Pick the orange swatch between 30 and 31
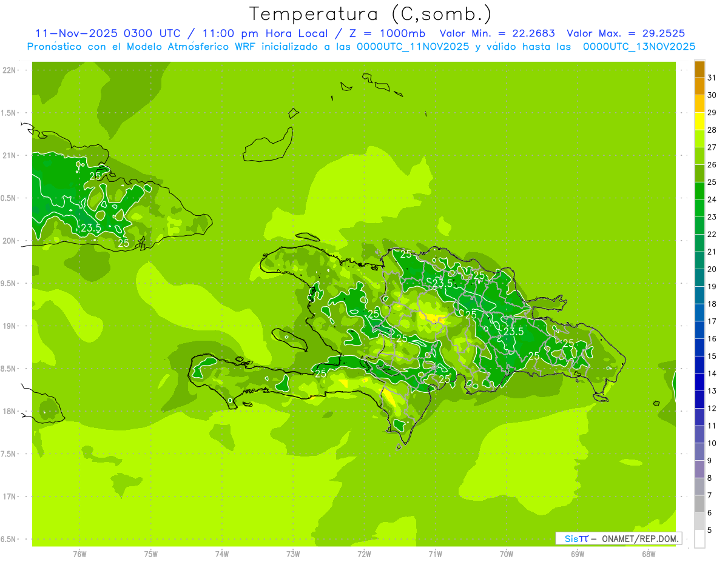 pyautogui.click(x=699, y=86)
